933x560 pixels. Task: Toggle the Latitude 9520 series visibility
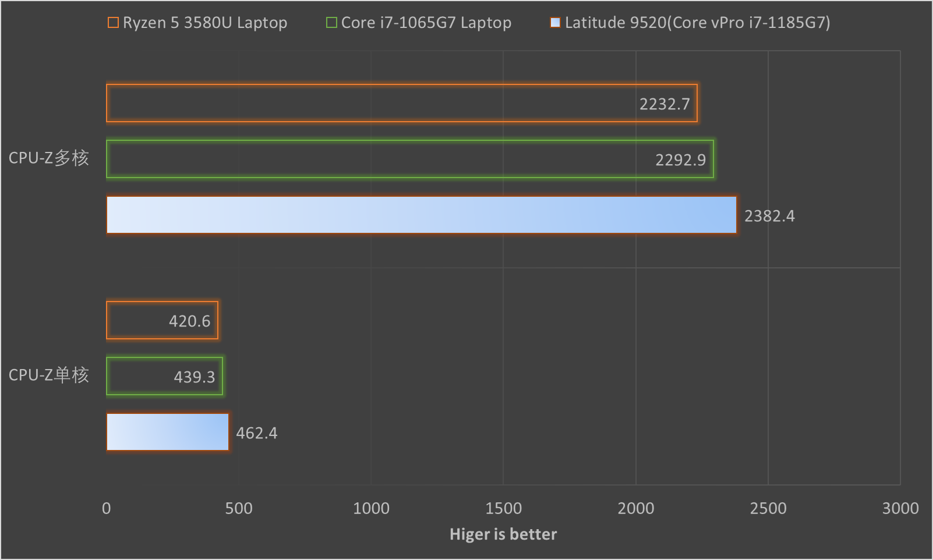693,23
